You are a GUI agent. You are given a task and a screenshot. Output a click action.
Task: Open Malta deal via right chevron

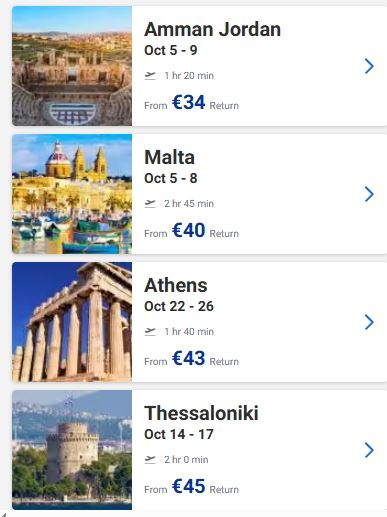tap(369, 194)
